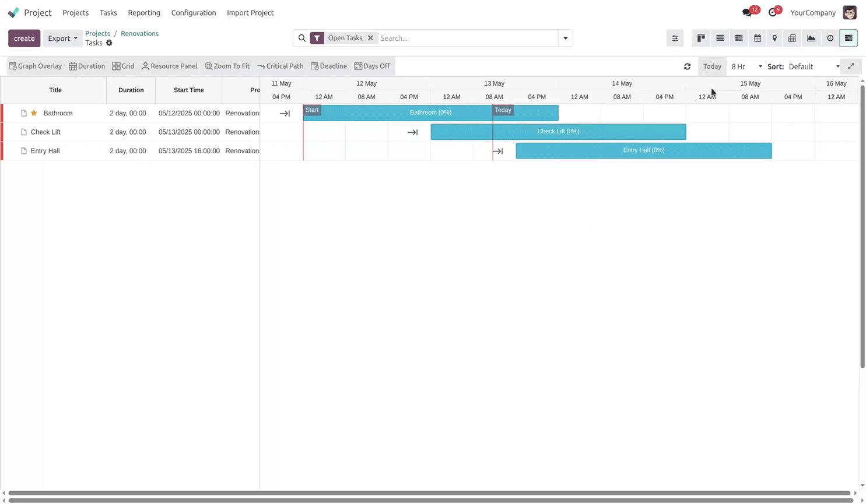Screen dimensions: 866x504
Task: Expand the Sort Default dropdown
Action: [814, 66]
